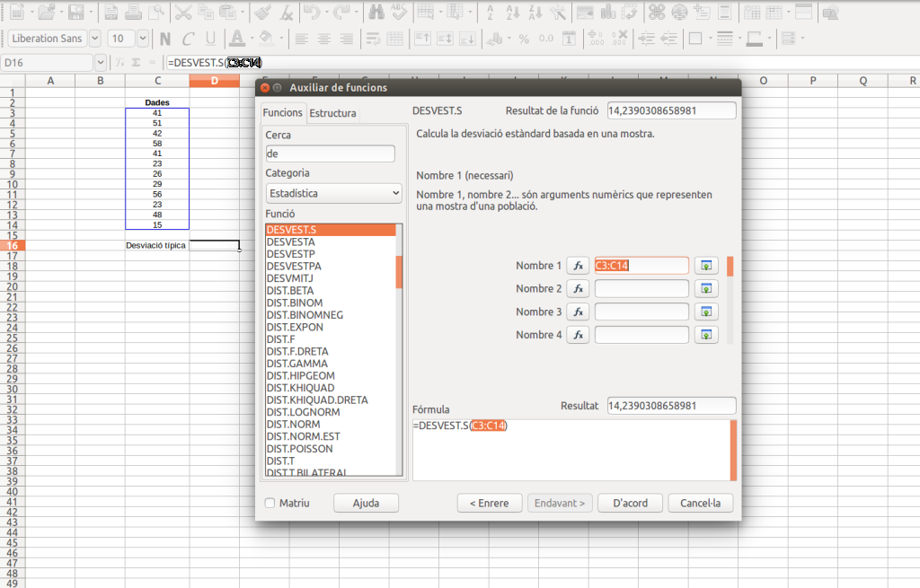Apply percent format with the % icon
The image size is (920, 588).
click(x=523, y=39)
